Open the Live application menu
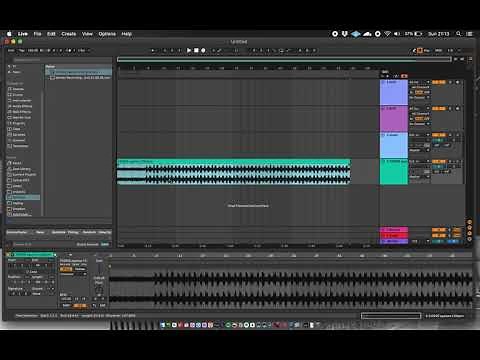The height and width of the screenshot is (360, 480). 23,34
